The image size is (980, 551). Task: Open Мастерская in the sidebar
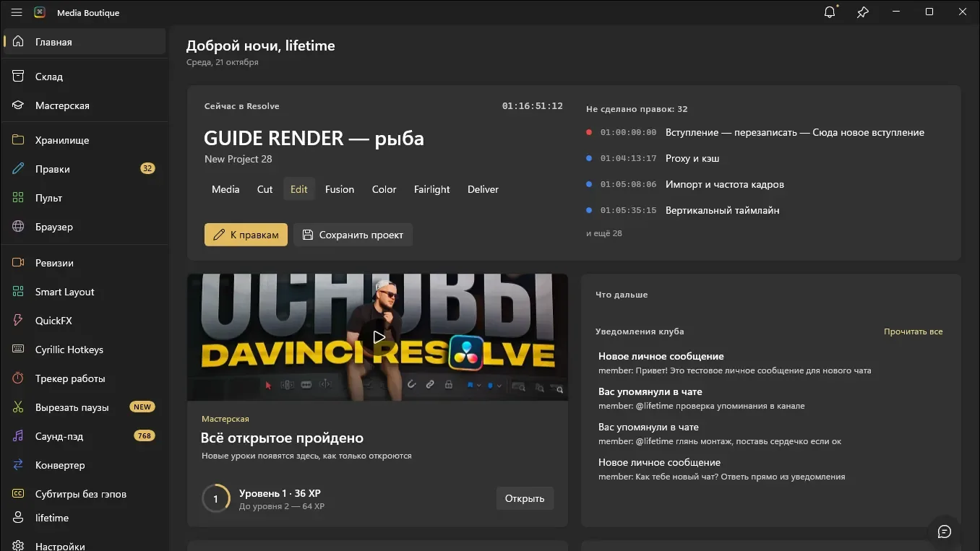pyautogui.click(x=85, y=105)
